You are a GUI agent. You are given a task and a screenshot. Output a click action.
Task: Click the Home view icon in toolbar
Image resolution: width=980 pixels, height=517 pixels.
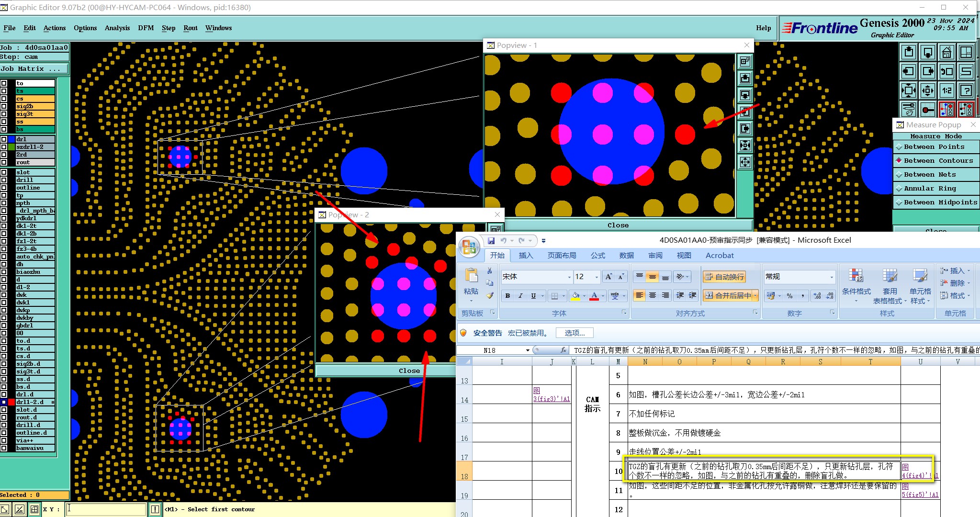coord(946,52)
